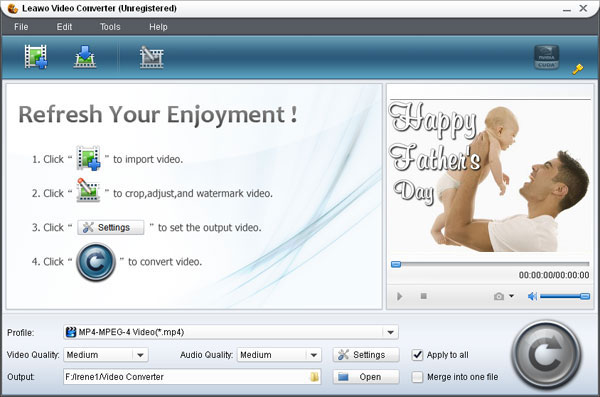Click the volume slider
600x397 pixels.
pos(565,296)
